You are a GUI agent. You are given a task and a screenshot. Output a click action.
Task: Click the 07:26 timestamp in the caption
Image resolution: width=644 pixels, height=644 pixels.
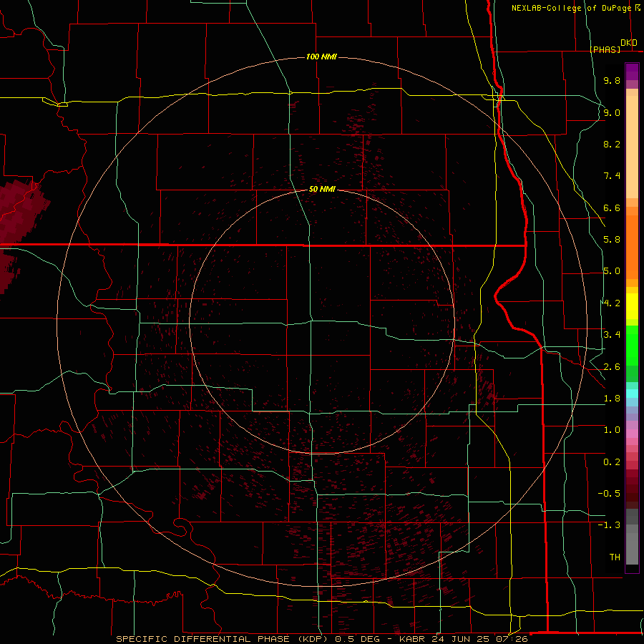tap(511, 639)
